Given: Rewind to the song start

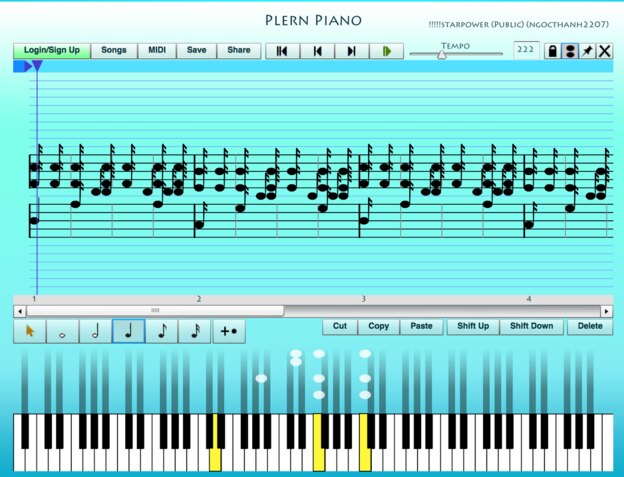Looking at the screenshot, I should (x=282, y=51).
